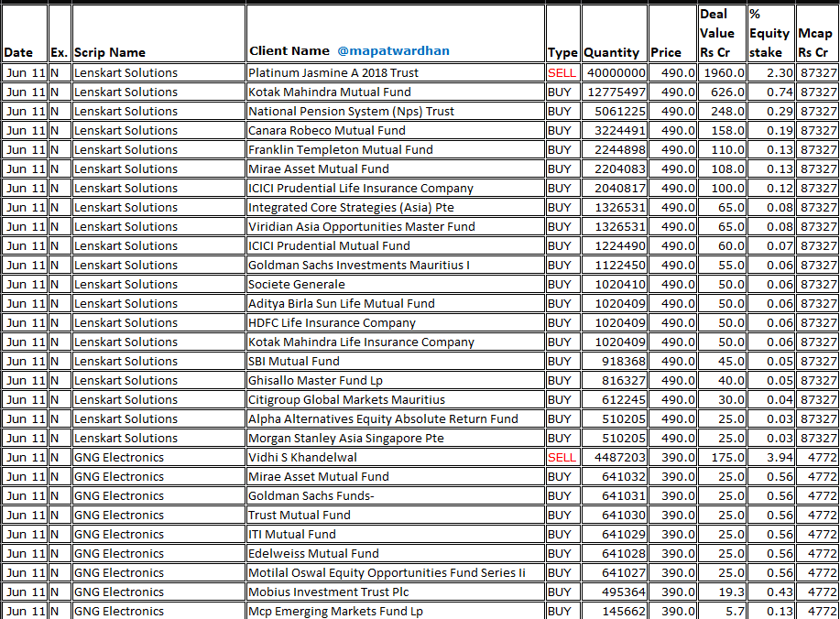Screen dimensions: 840x619
Task: Select 'SBI Mutual Fund' cell
Action: (396, 362)
